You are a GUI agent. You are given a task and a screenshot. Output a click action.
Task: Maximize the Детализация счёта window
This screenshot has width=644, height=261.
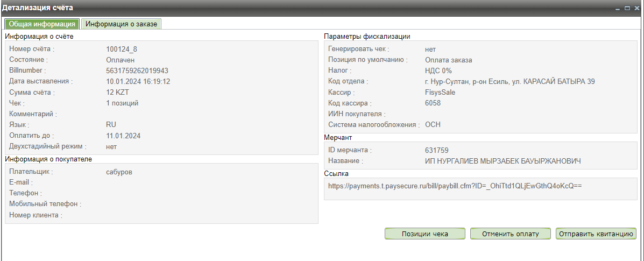[x=628, y=8]
